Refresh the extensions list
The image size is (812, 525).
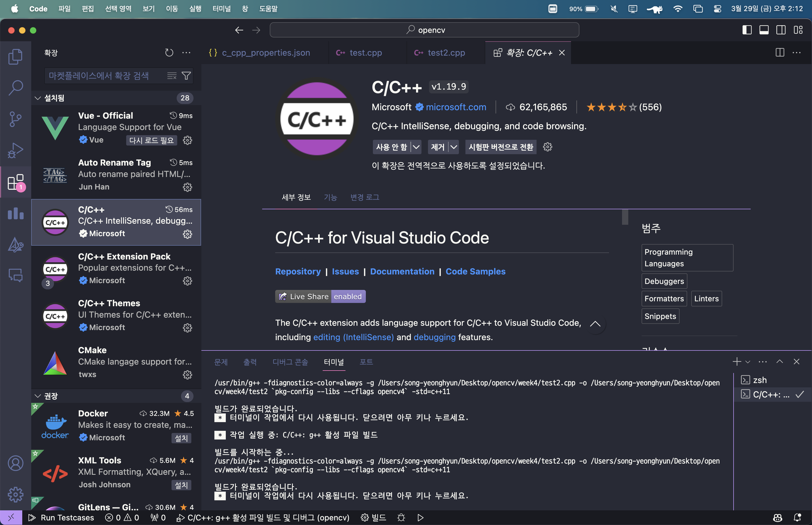[169, 52]
